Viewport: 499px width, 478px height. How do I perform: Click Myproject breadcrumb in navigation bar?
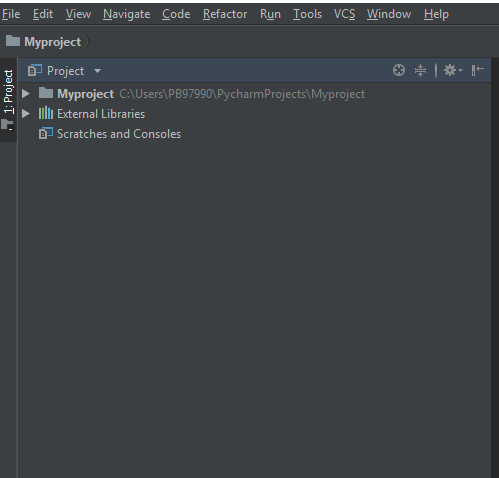[x=52, y=42]
